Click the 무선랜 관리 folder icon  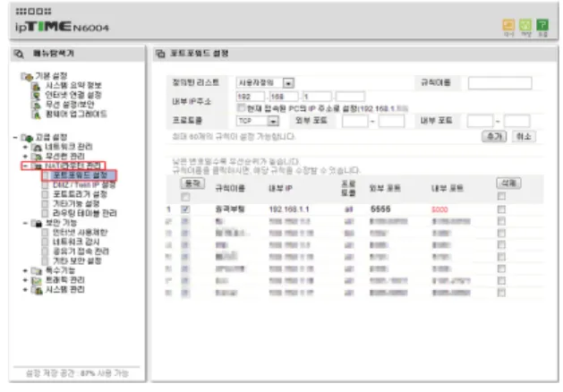coord(37,157)
